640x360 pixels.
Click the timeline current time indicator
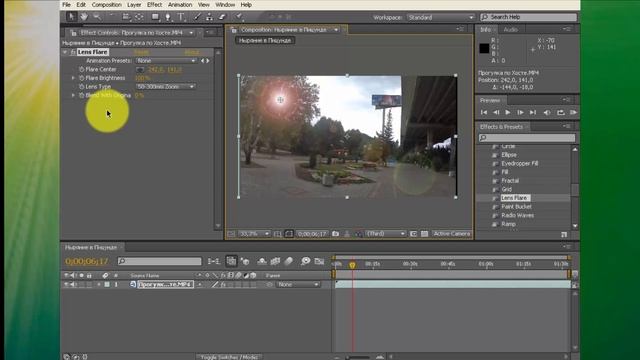pos(352,265)
